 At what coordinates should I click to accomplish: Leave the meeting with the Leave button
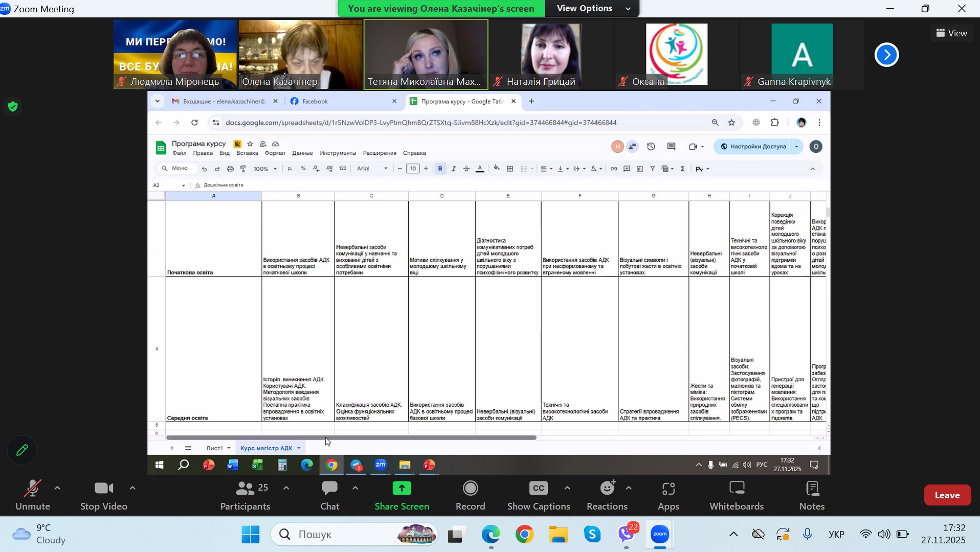click(947, 495)
